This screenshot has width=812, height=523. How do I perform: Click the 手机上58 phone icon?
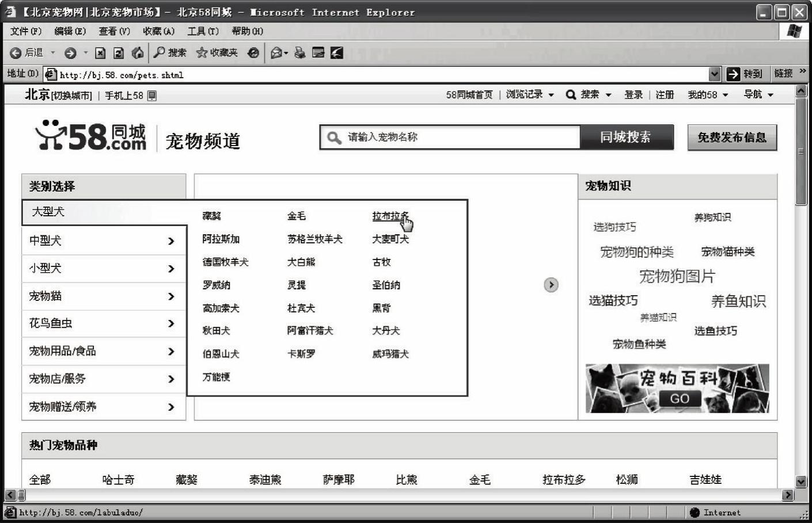tap(152, 96)
